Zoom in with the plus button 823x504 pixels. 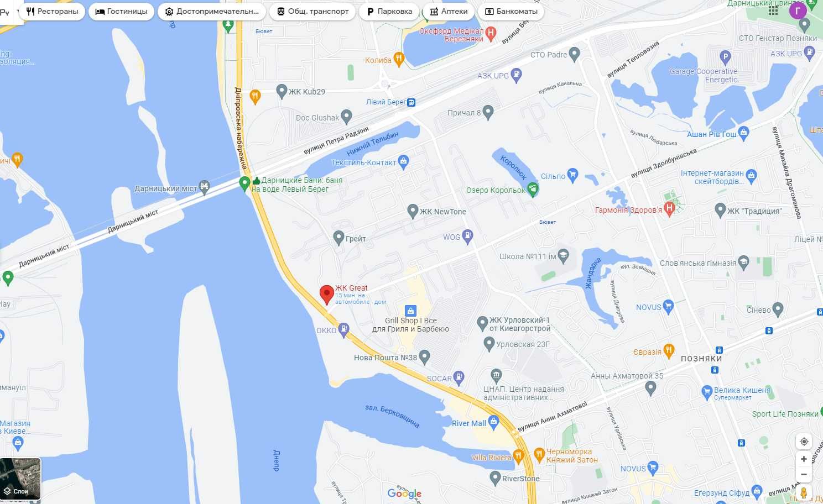click(x=804, y=459)
